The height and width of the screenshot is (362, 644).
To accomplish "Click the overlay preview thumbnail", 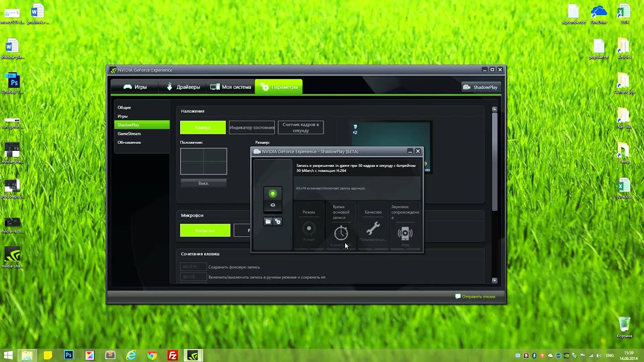I will (x=391, y=147).
